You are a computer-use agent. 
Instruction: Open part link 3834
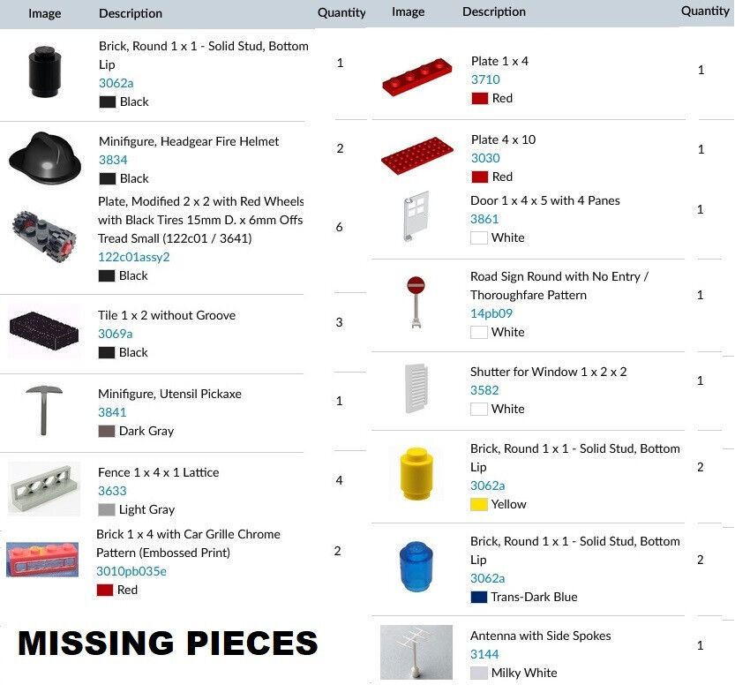click(x=113, y=160)
